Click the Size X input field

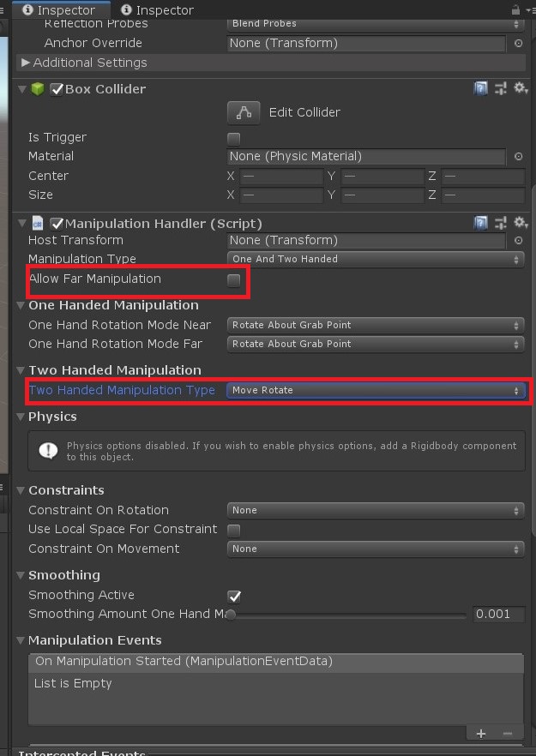(282, 195)
